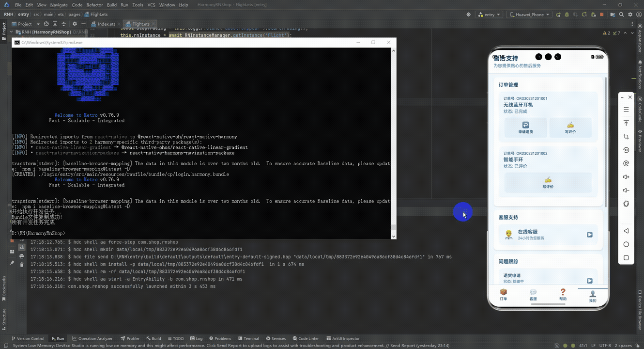This screenshot has height=349, width=644.
Task: Open Terminal tool window
Action: [248, 338]
